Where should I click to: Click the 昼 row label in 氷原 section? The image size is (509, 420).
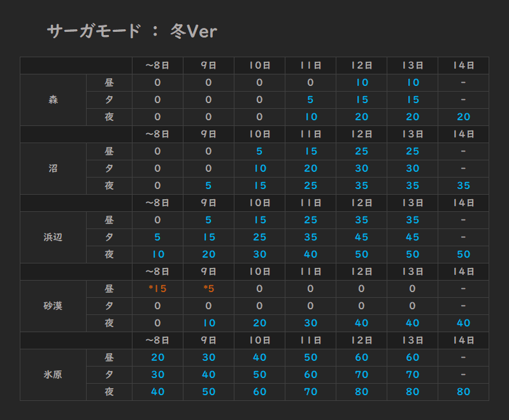pos(109,358)
